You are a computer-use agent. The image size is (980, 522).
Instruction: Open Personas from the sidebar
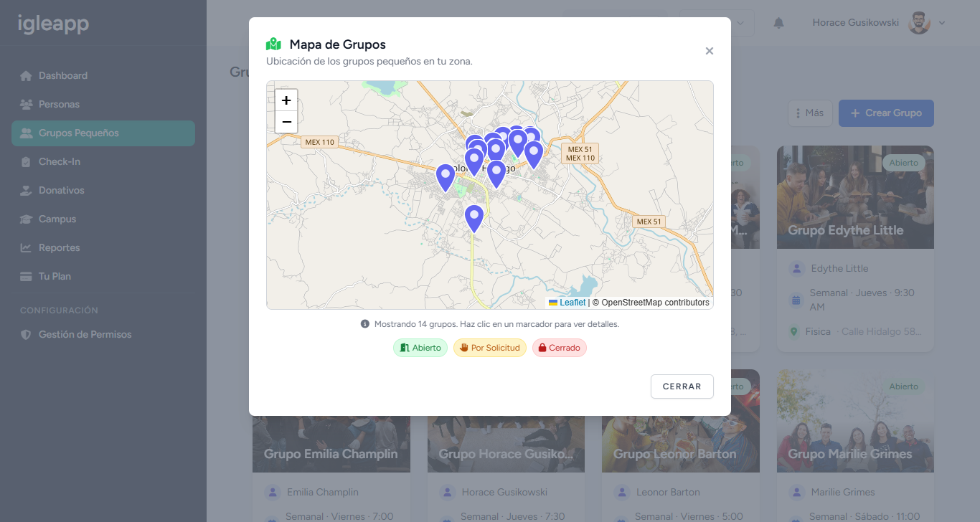coord(103,104)
